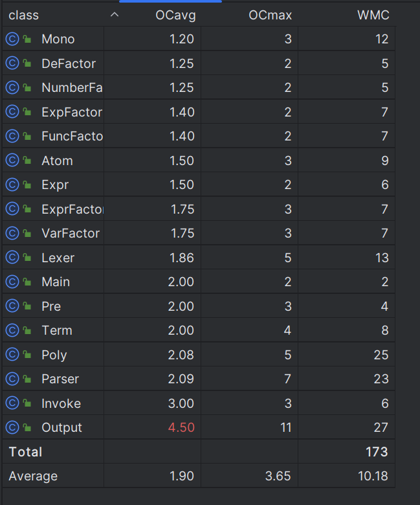The width and height of the screenshot is (420, 505).
Task: Click the class icon beside Term
Action: click(x=12, y=330)
